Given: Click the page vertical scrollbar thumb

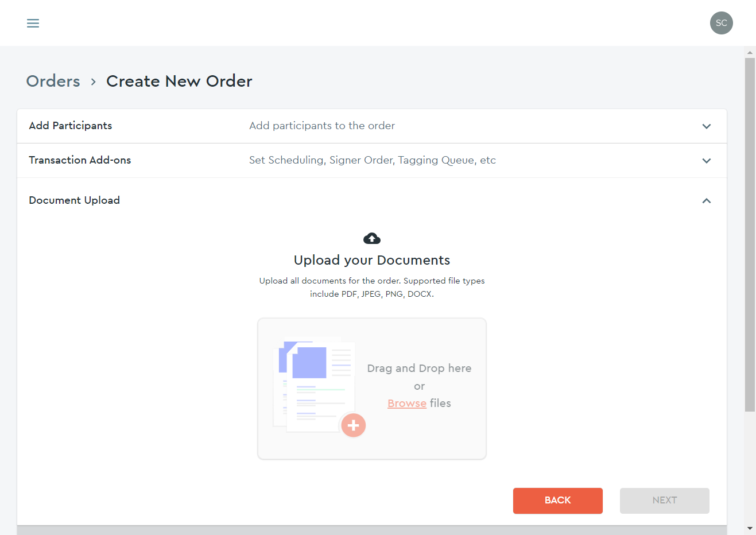Looking at the screenshot, I should (x=750, y=234).
